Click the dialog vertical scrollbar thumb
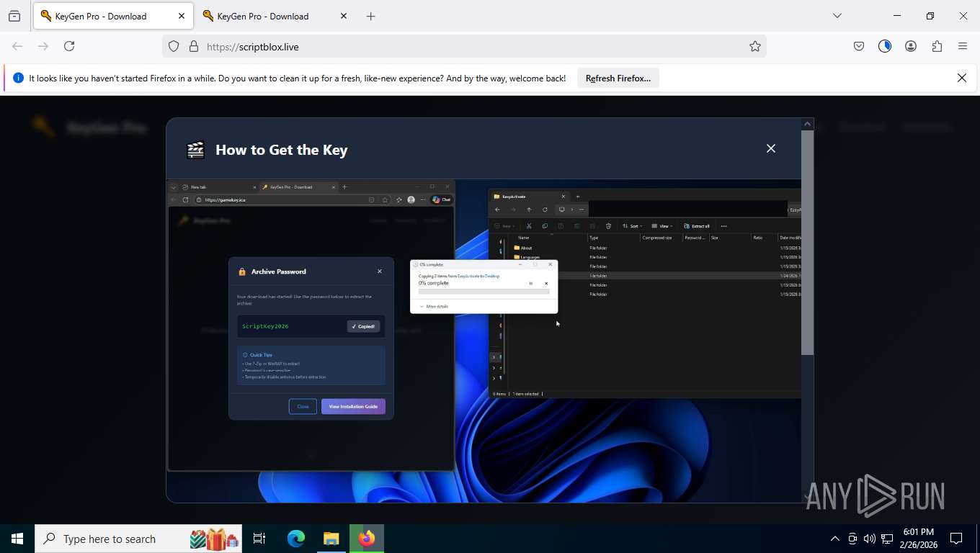Screen dimensions: 980x553 [x=808, y=243]
